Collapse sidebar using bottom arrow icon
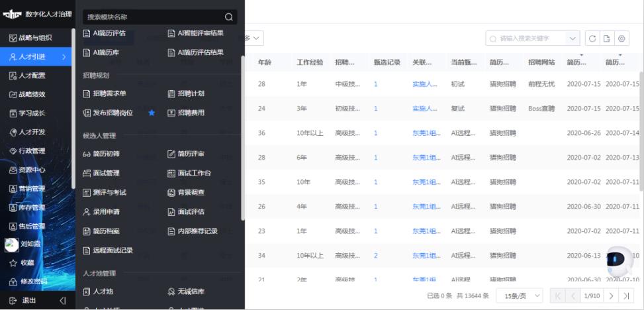Image resolution: width=644 pixels, height=310 pixels. pos(63,300)
